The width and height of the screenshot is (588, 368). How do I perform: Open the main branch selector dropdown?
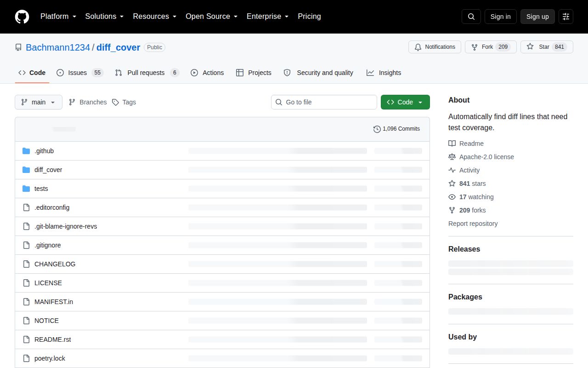(x=39, y=102)
